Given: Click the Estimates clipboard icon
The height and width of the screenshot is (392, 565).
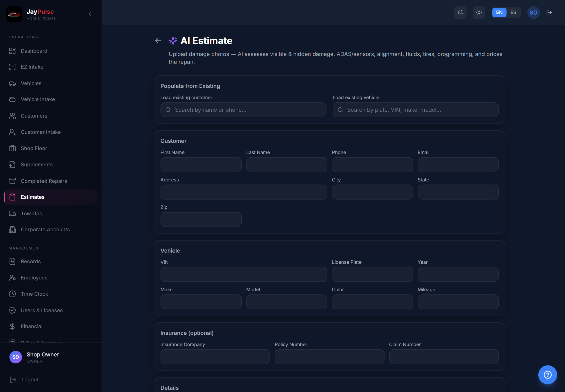Looking at the screenshot, I should click(x=12, y=197).
